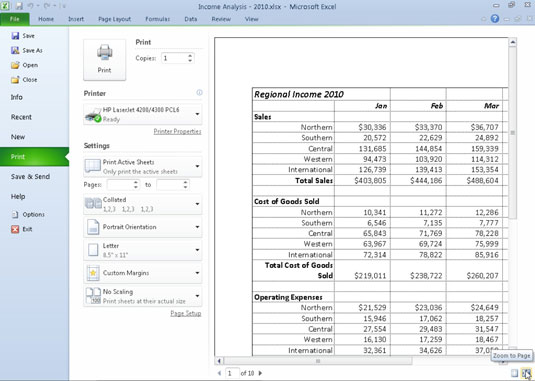Click the Save icon in the File menu
The image size is (535, 381).
point(15,35)
